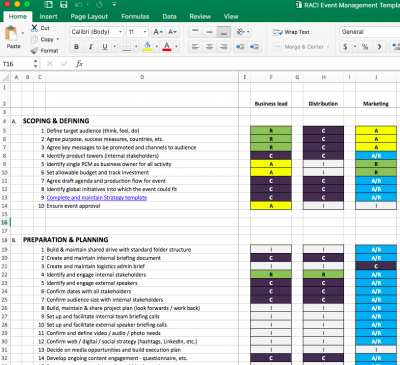Click the Paste clipboard icon
This screenshot has width=400, height=365.
click(12, 34)
